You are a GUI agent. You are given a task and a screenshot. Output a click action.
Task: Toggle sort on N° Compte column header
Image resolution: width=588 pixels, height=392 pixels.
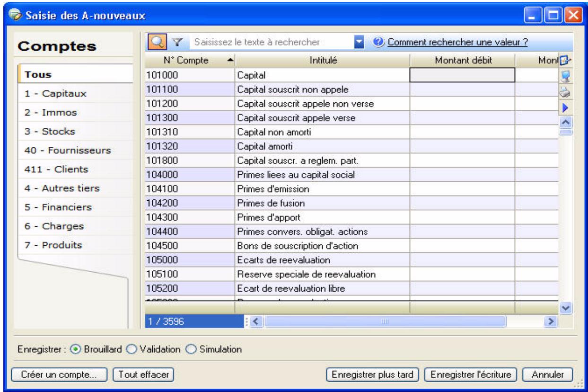tap(190, 61)
